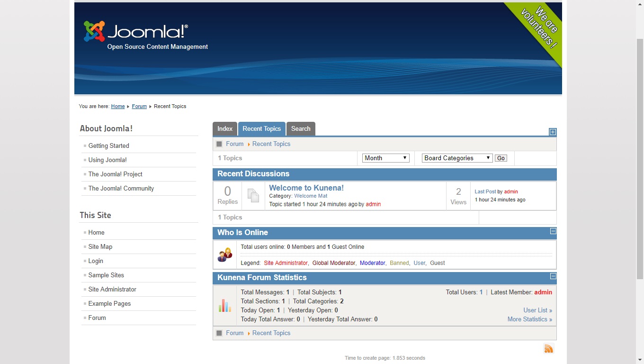Click the admin link beside Last Post

click(511, 191)
